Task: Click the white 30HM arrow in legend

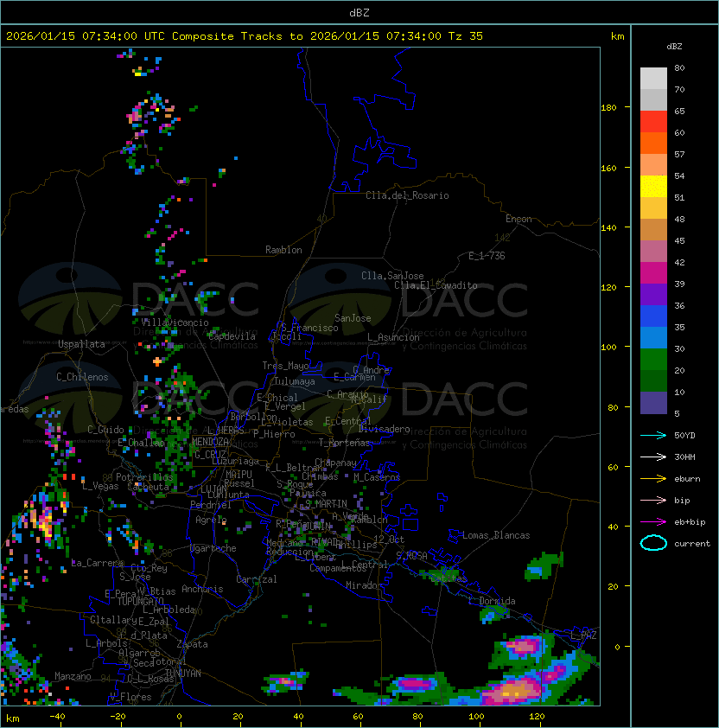Action: click(653, 457)
